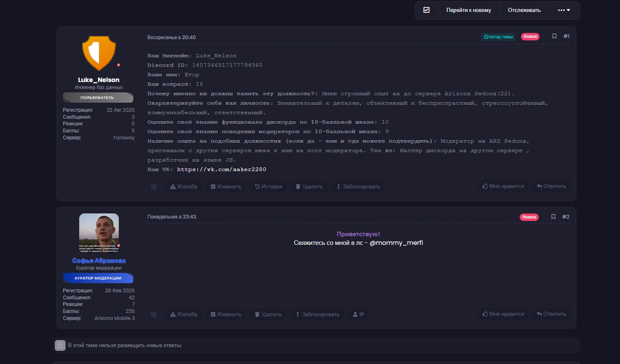This screenshot has height=364, width=620.
Task: Block the author of the first post
Action: 358,187
